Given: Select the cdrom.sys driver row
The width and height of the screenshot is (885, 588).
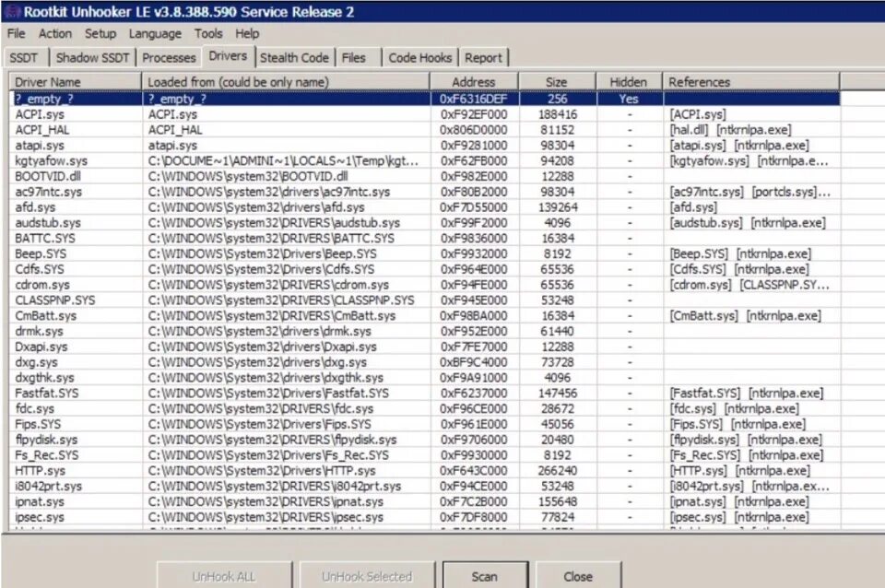Looking at the screenshot, I should (x=426, y=285).
